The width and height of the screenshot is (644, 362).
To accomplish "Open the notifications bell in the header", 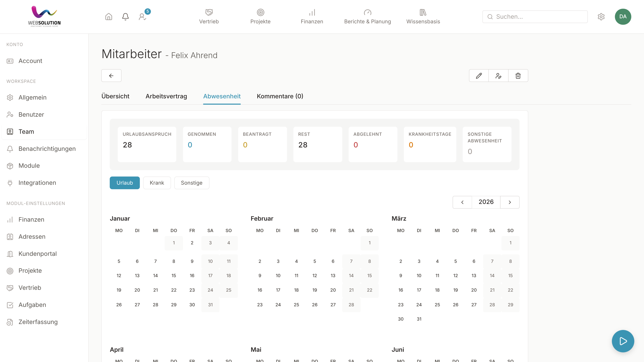I will (x=125, y=17).
